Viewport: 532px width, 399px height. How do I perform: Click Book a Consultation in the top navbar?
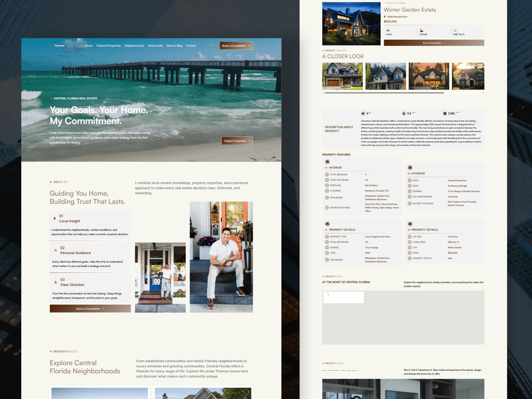tap(236, 46)
